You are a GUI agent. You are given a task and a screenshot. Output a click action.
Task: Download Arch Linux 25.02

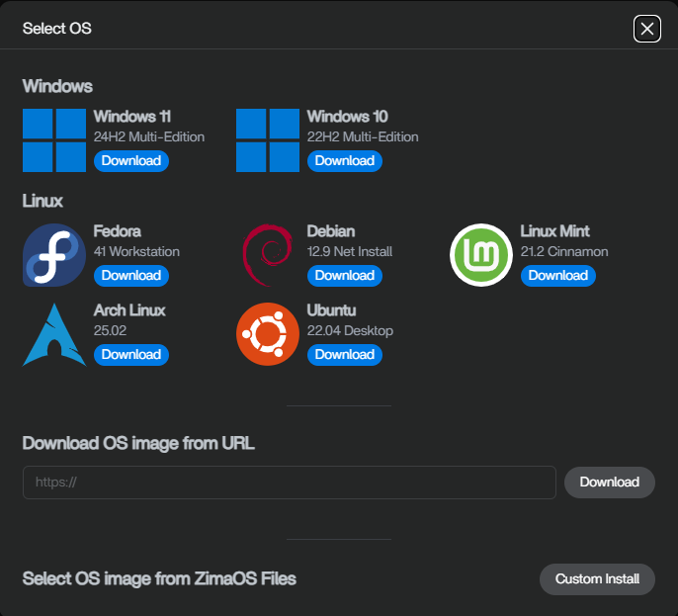[131, 355]
